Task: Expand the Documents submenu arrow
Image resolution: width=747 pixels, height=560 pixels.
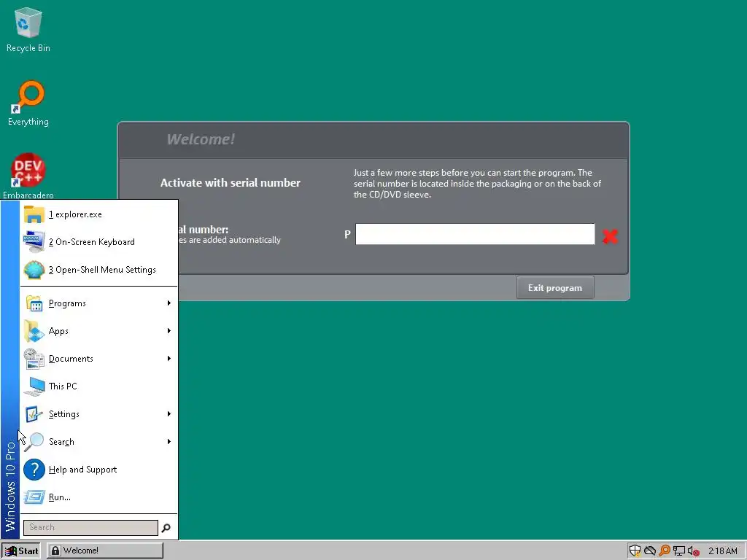Action: click(169, 359)
